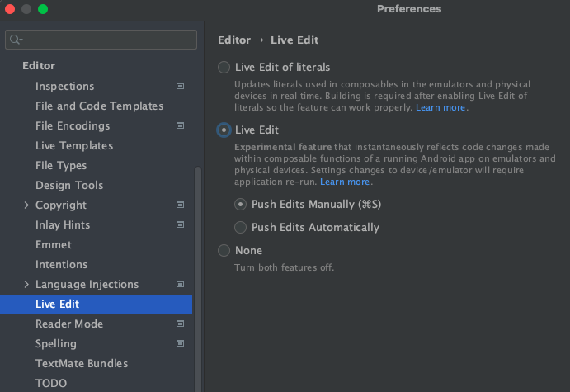570x392 pixels.
Task: Expand the Copyright tree node
Action: pos(26,205)
